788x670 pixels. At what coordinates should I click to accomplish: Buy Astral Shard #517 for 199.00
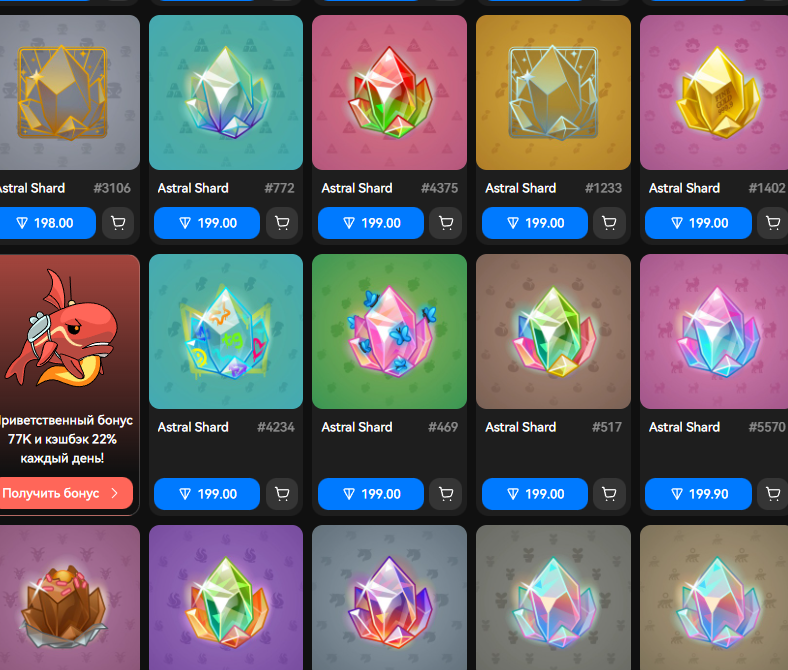(535, 494)
